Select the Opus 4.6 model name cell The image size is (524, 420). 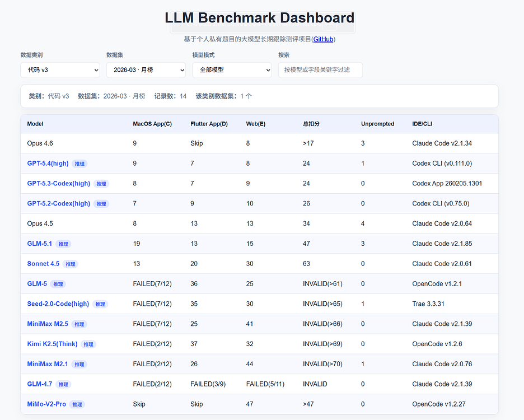[40, 143]
